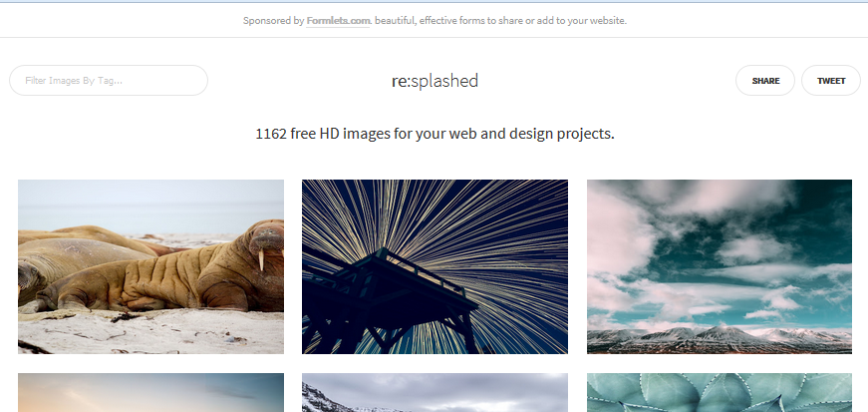Open the Formlets.com sponsor link
868x412 pixels.
click(339, 20)
